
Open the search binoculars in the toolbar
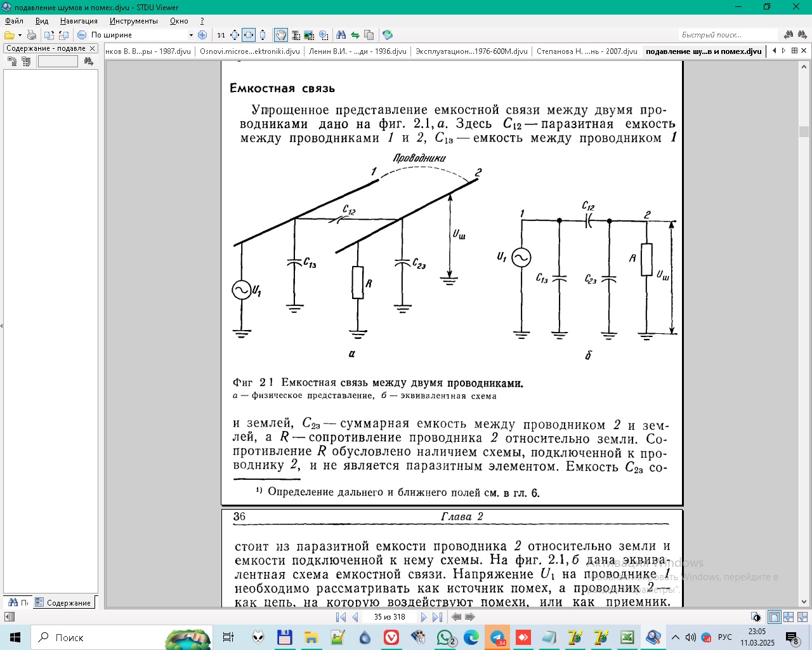coord(341,35)
